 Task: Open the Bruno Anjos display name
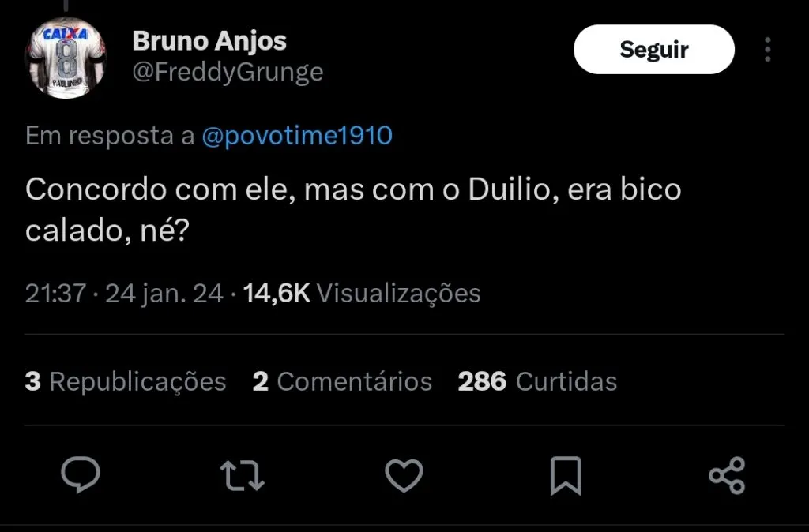point(209,40)
